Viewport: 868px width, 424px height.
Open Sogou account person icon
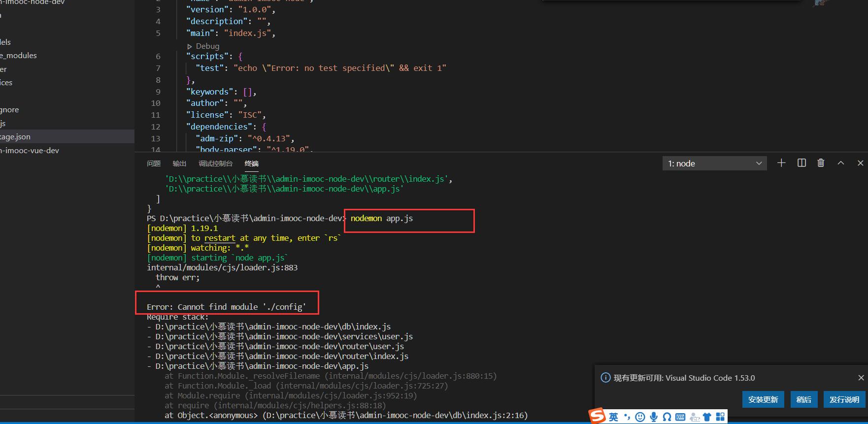pos(694,417)
